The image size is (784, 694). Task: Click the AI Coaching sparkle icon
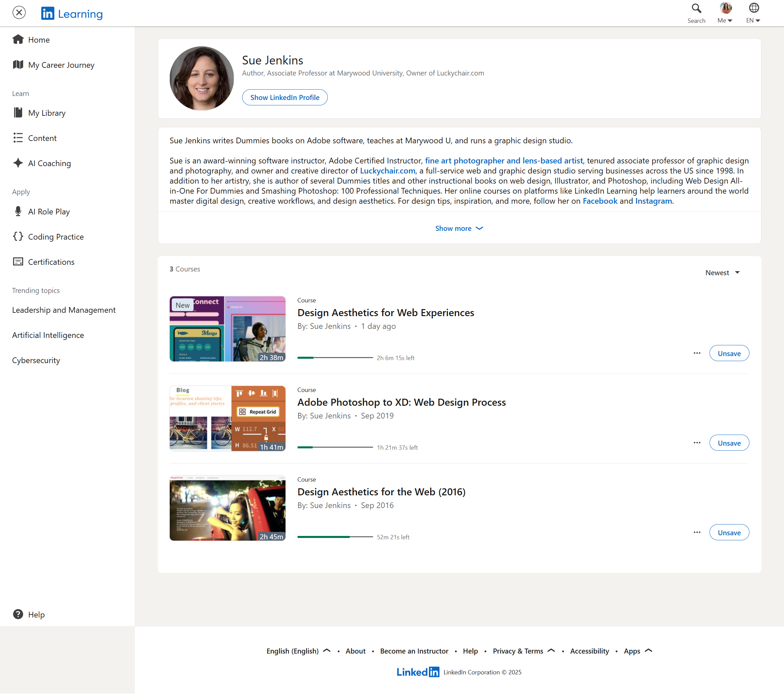tap(18, 163)
